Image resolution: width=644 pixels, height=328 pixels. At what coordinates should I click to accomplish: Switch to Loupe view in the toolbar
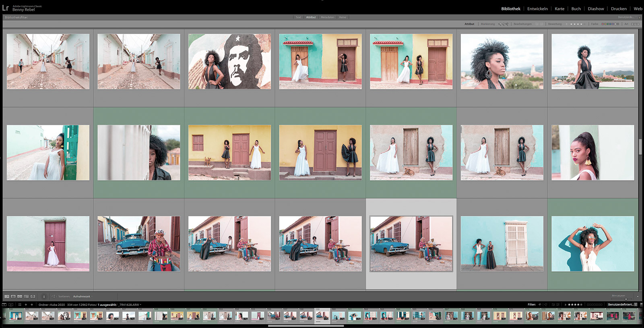tap(13, 297)
